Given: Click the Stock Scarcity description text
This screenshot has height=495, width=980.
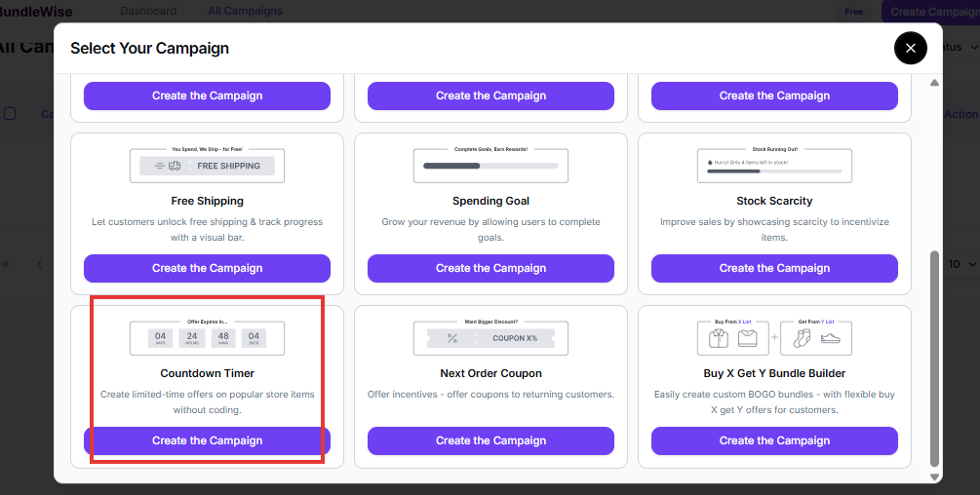Looking at the screenshot, I should coord(774,230).
